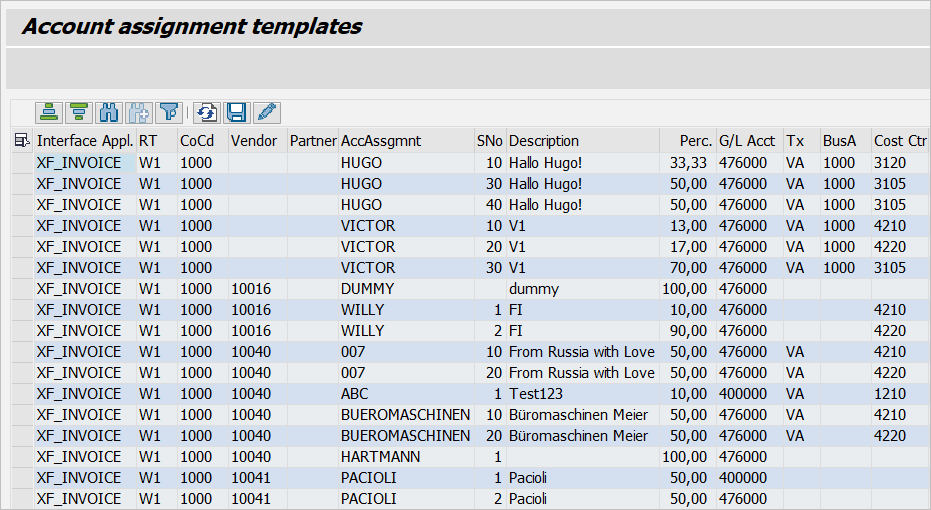931x510 pixels.
Task: Click the Vendor column header
Action: click(x=254, y=141)
